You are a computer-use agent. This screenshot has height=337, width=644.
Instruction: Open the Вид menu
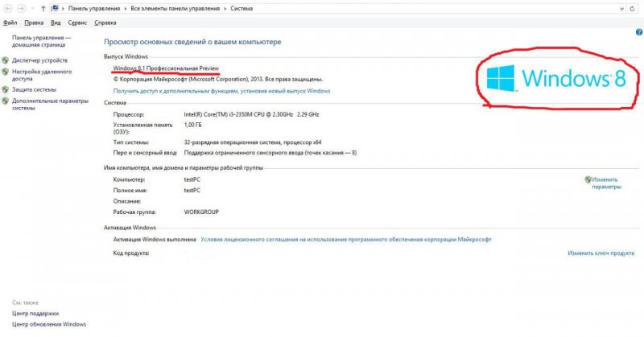(x=56, y=23)
